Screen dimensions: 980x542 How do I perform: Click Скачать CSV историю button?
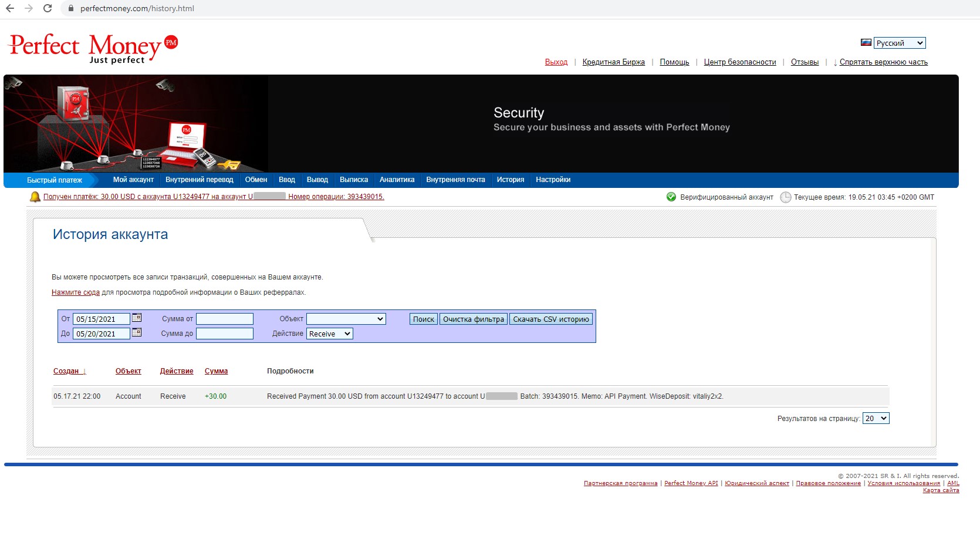[x=551, y=319]
